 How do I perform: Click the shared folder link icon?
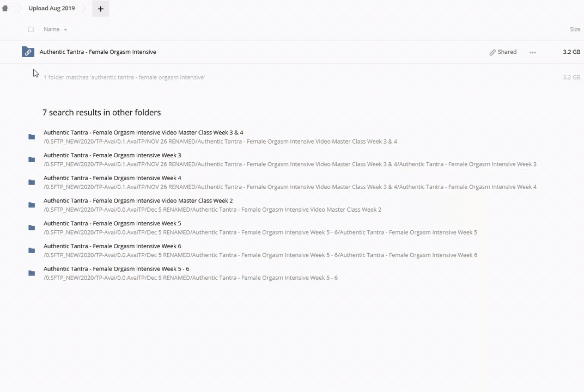[28, 52]
